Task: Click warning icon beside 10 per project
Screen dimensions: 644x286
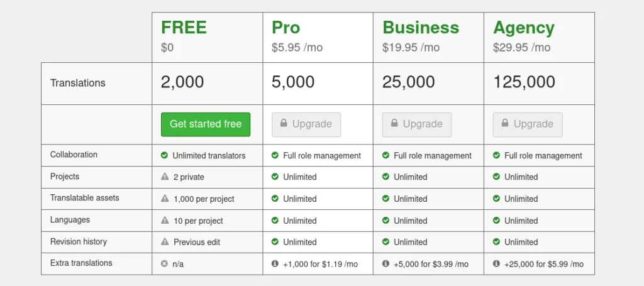Action: coord(165,220)
